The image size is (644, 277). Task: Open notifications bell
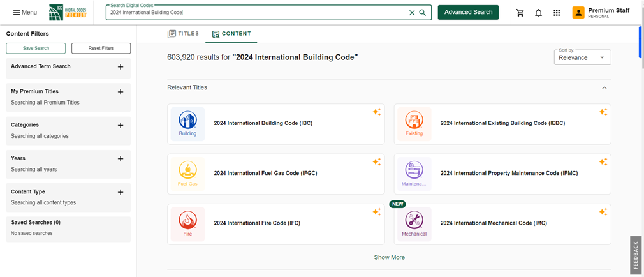pos(538,13)
